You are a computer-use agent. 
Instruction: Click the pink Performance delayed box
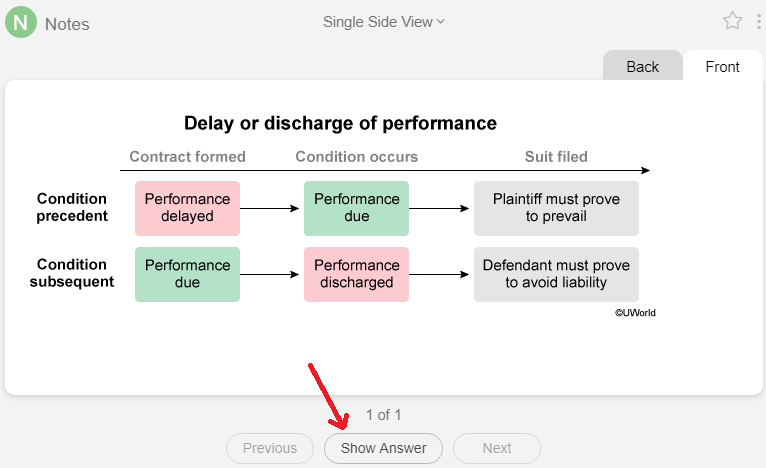coord(188,208)
